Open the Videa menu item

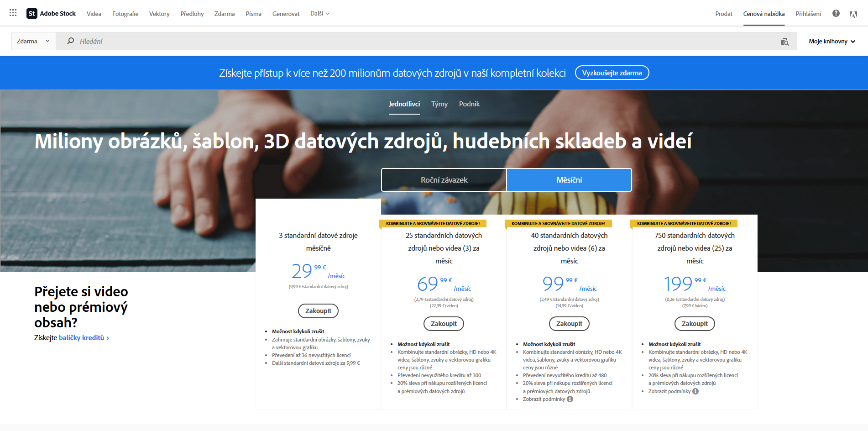point(94,14)
